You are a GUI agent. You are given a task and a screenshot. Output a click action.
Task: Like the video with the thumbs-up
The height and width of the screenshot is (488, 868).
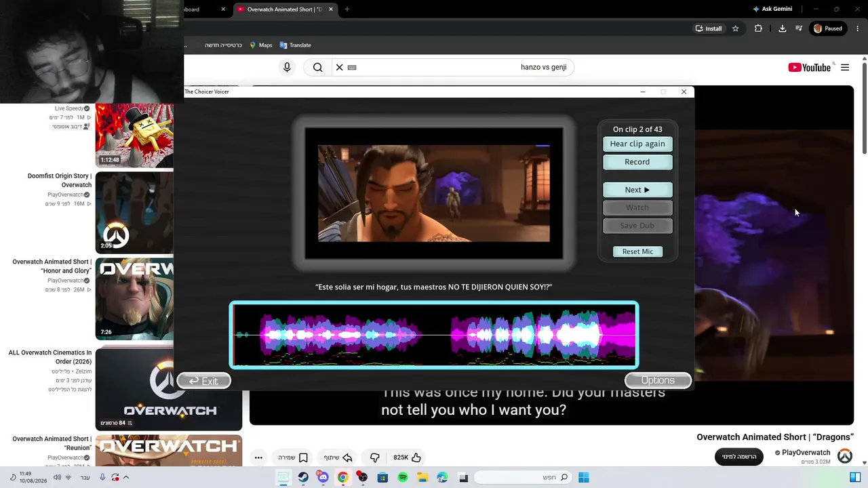pos(407,457)
